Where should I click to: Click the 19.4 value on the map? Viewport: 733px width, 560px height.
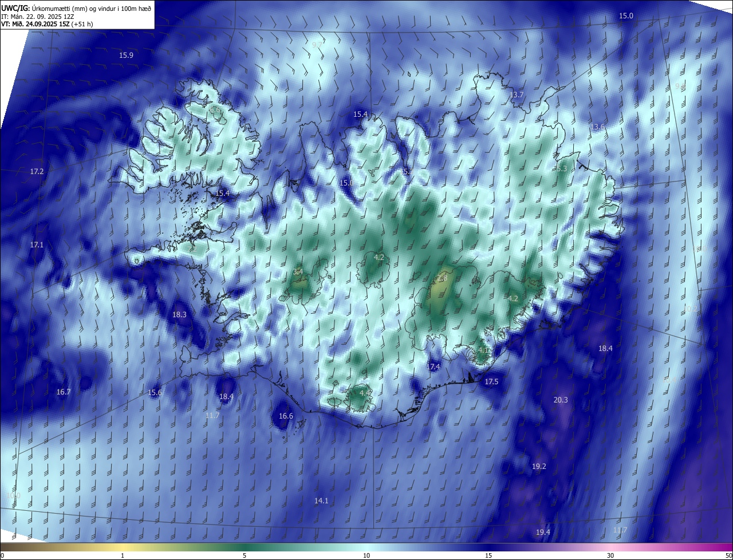coord(543,533)
